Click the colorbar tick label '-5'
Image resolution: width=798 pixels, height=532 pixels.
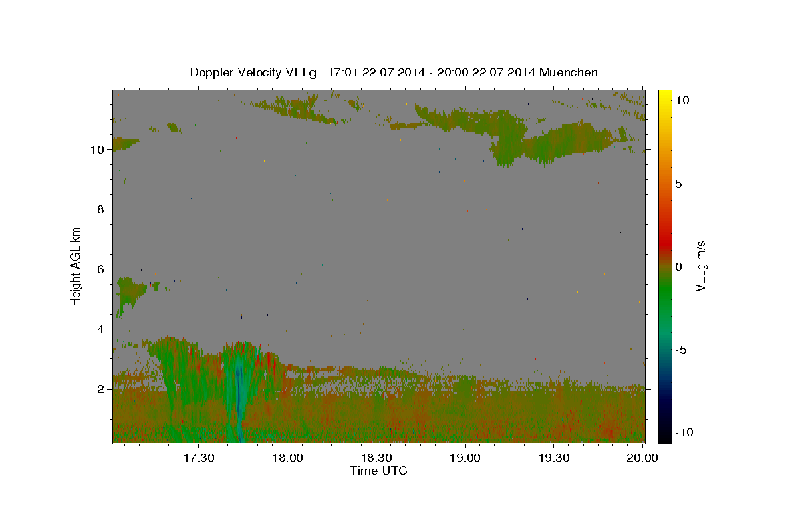coord(680,350)
